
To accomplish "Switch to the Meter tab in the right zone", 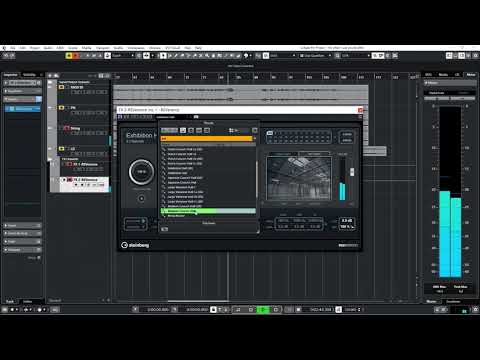I will point(471,75).
